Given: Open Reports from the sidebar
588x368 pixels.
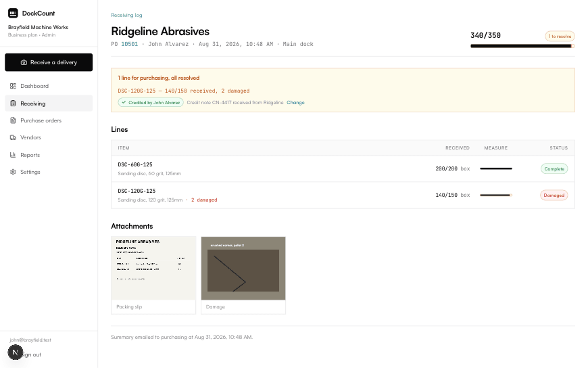Looking at the screenshot, I should click(49, 155).
